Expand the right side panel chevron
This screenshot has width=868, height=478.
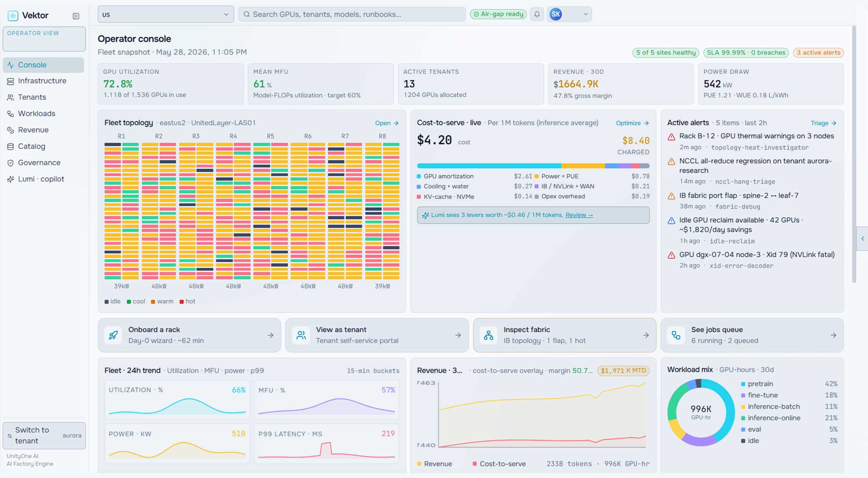tap(862, 239)
